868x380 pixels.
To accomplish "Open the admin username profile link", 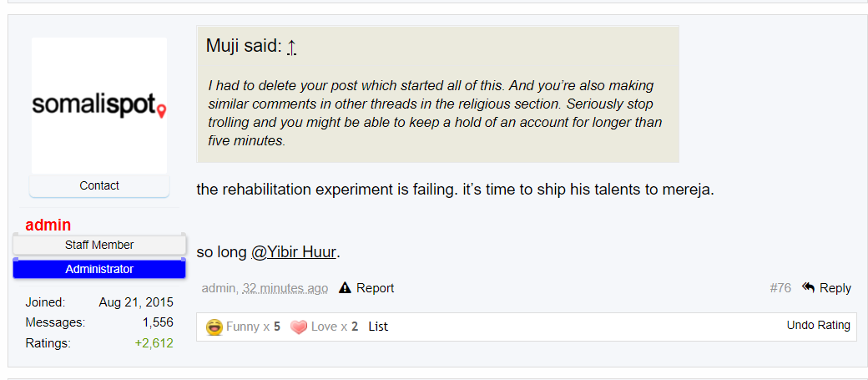I will [48, 225].
